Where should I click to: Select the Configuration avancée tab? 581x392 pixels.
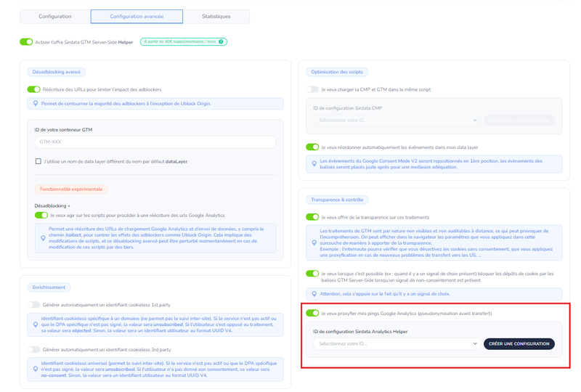[137, 16]
